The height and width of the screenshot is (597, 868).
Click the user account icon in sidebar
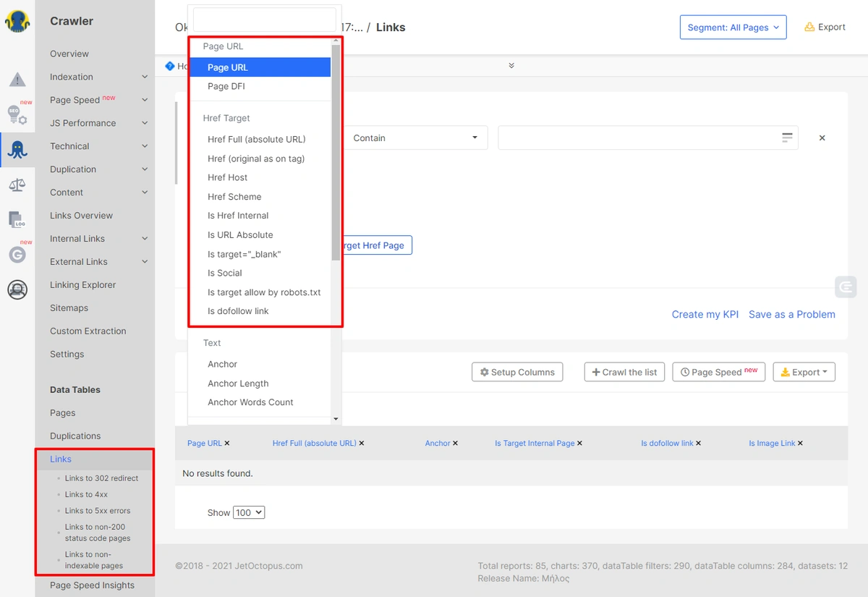point(16,289)
